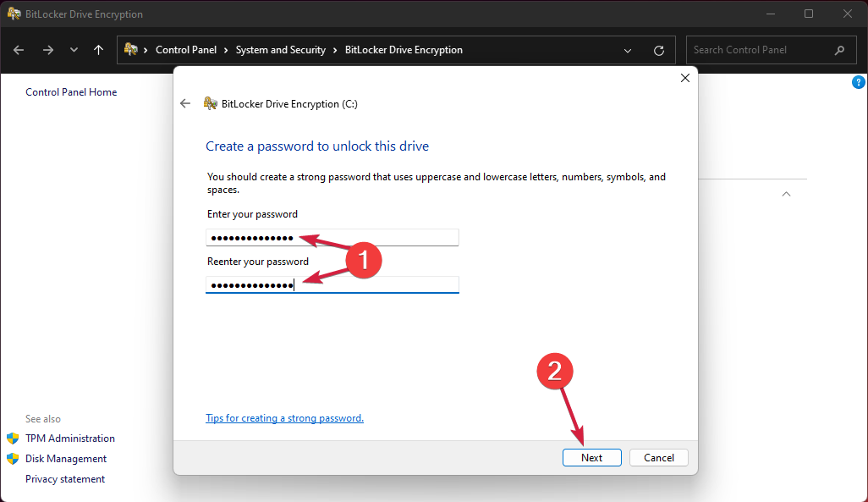Click the BitLocker icon in the address bar
Viewport: 868px width, 502px height.
(131, 49)
